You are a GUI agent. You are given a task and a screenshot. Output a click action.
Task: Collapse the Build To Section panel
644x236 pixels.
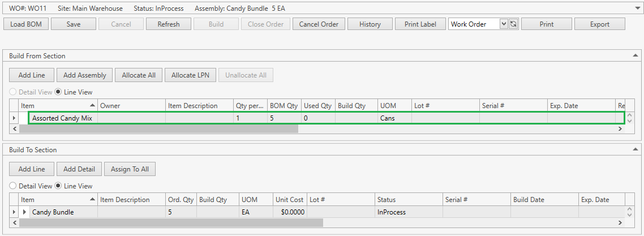point(635,149)
